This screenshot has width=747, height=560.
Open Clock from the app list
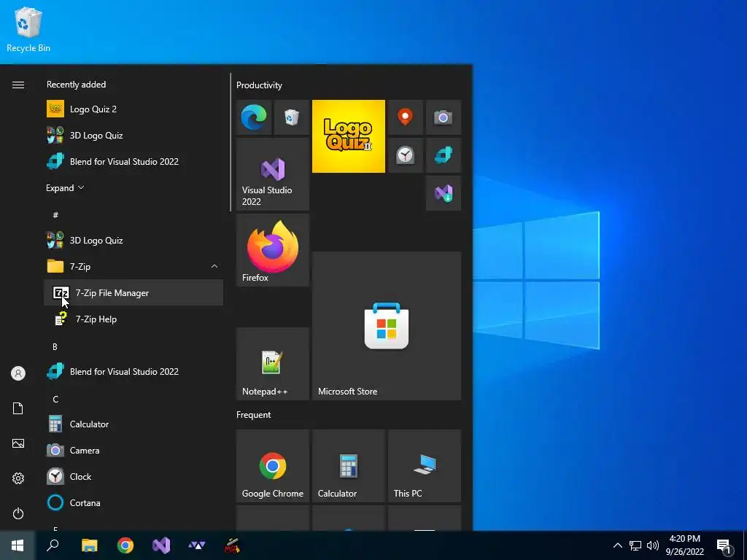(x=133, y=476)
